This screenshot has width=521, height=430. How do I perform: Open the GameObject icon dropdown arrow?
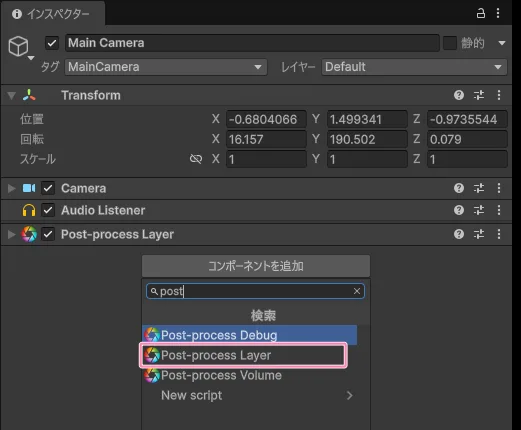31,58
